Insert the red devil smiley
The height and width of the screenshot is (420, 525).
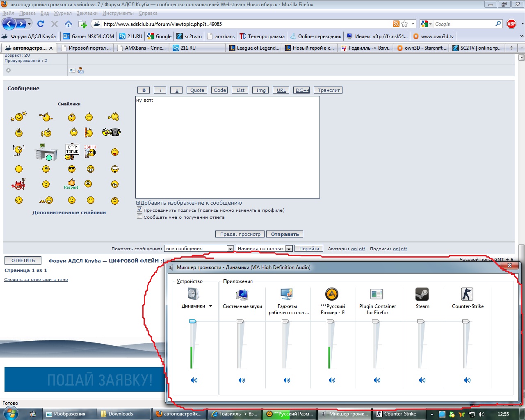18,184
